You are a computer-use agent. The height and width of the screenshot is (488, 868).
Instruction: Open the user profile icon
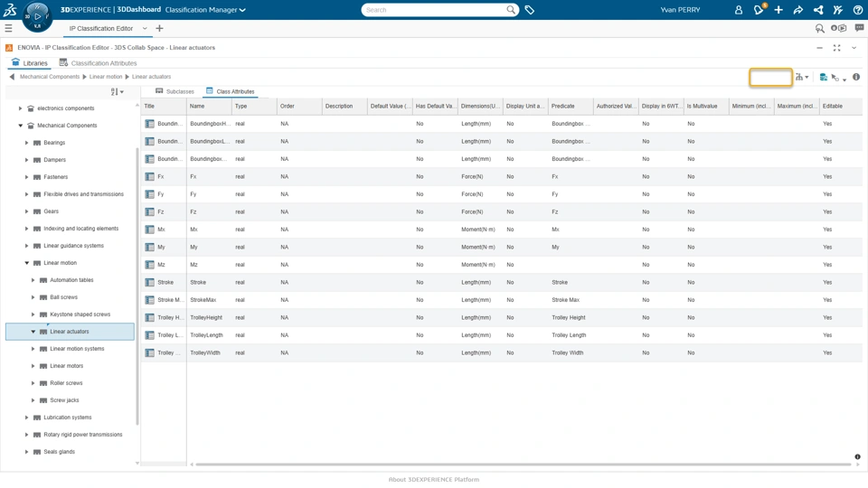739,10
